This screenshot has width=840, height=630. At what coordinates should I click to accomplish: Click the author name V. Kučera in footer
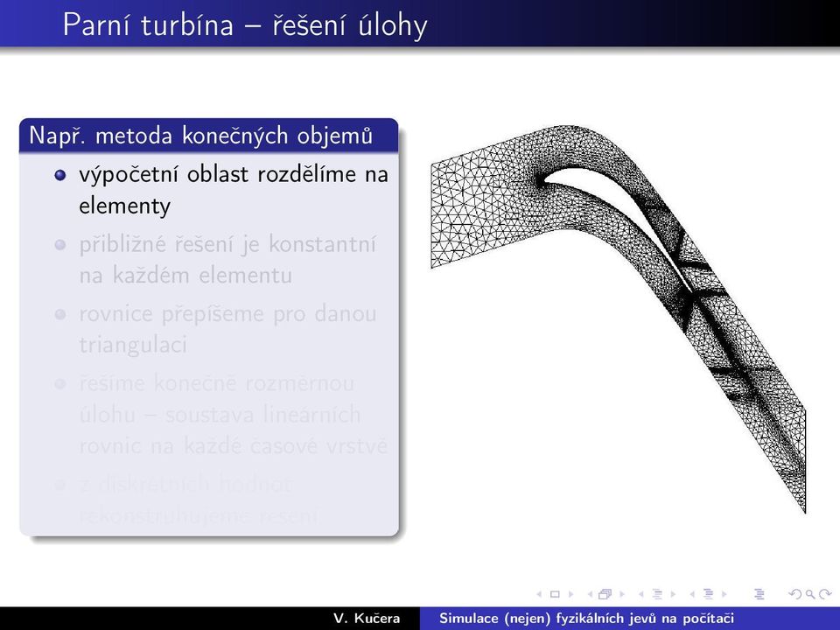coord(367,619)
